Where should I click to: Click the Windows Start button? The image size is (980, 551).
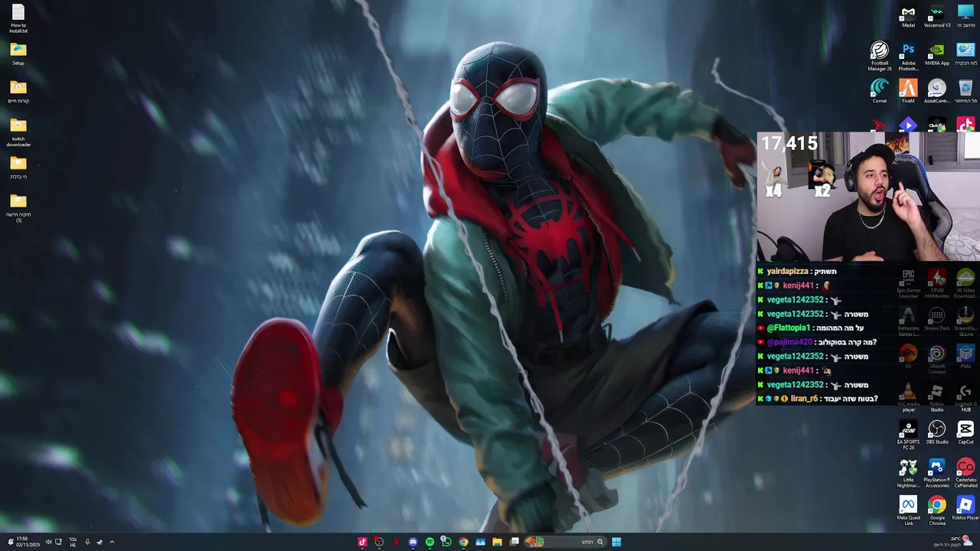[x=616, y=542]
